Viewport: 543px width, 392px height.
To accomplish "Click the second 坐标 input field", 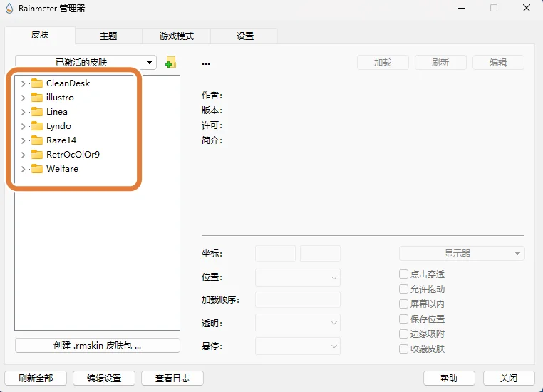I will [x=320, y=254].
